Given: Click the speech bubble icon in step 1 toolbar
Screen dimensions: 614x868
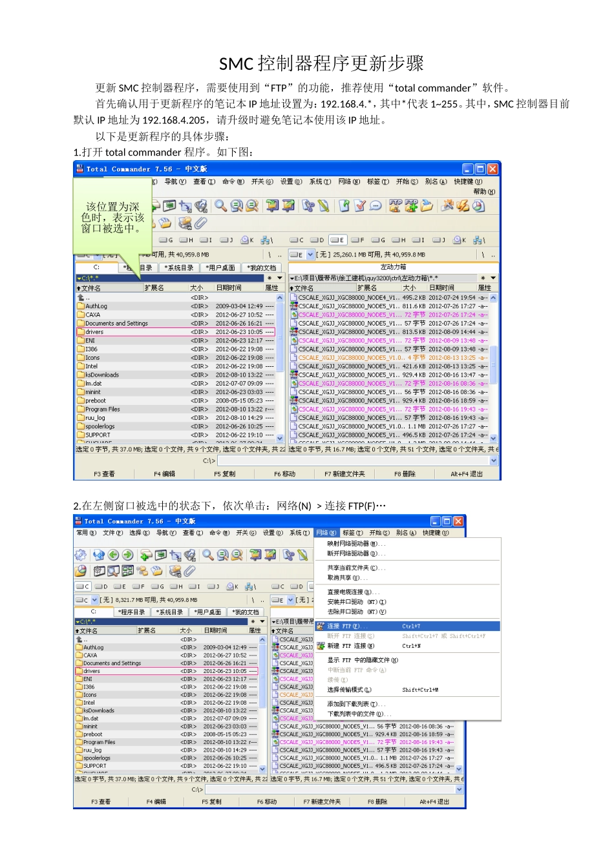Looking at the screenshot, I should pyautogui.click(x=376, y=205).
